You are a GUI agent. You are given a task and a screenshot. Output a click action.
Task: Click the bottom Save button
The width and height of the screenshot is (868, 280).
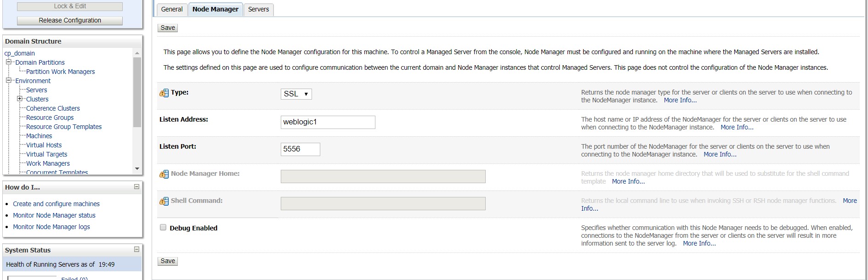168,261
